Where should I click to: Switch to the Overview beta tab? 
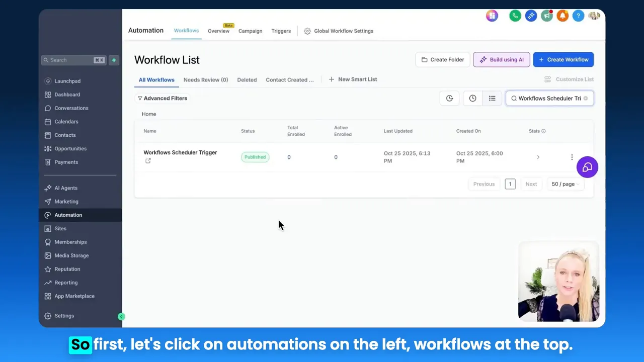click(x=218, y=31)
